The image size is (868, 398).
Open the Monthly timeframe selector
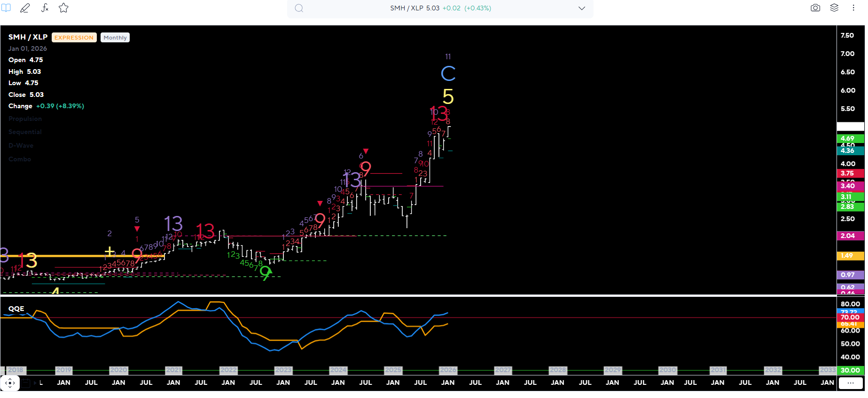pyautogui.click(x=115, y=38)
